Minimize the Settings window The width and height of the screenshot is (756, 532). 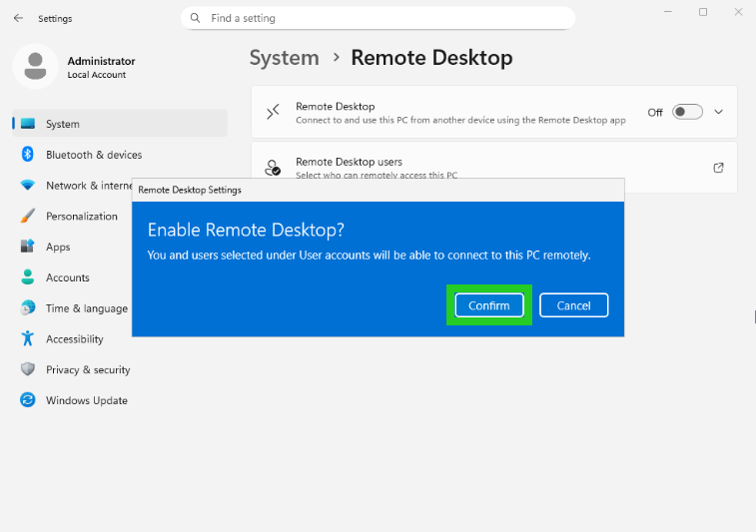668,12
